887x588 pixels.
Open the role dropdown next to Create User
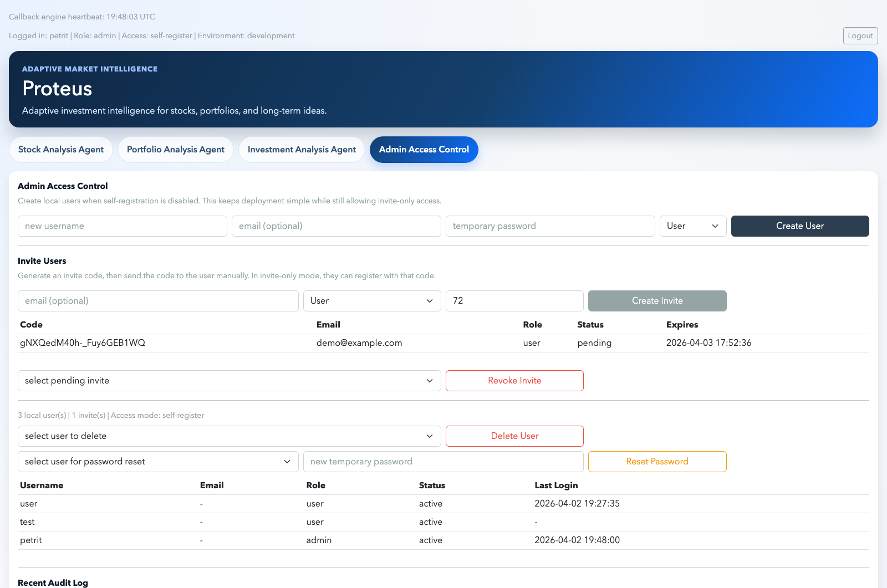(692, 226)
